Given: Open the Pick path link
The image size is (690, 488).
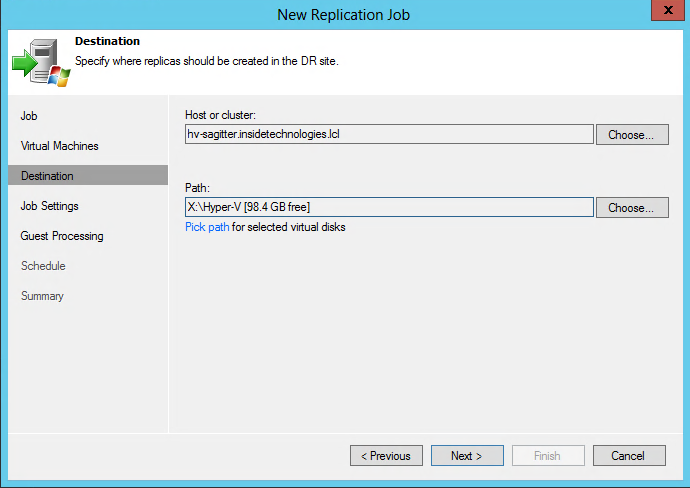Looking at the screenshot, I should pos(207,227).
